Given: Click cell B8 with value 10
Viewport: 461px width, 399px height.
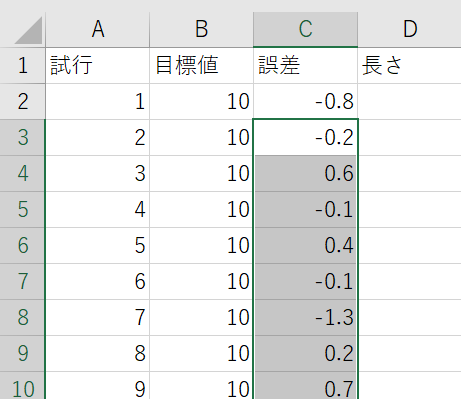Looking at the screenshot, I should click(x=201, y=317).
